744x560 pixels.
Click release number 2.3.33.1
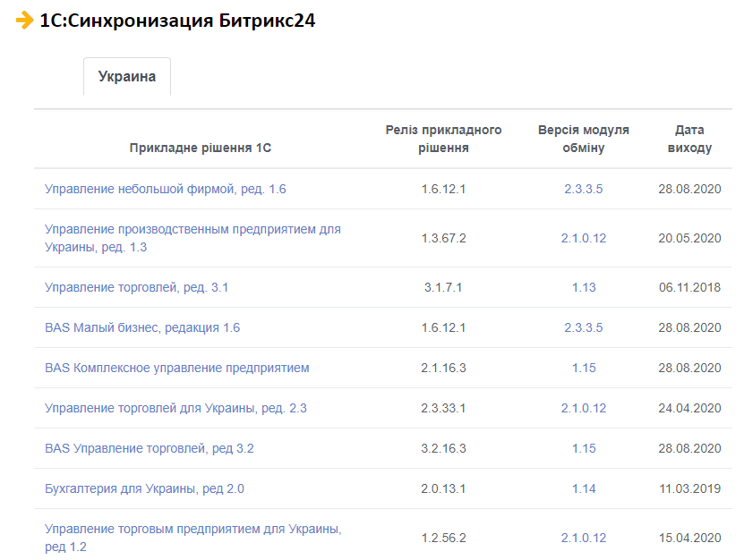444,408
